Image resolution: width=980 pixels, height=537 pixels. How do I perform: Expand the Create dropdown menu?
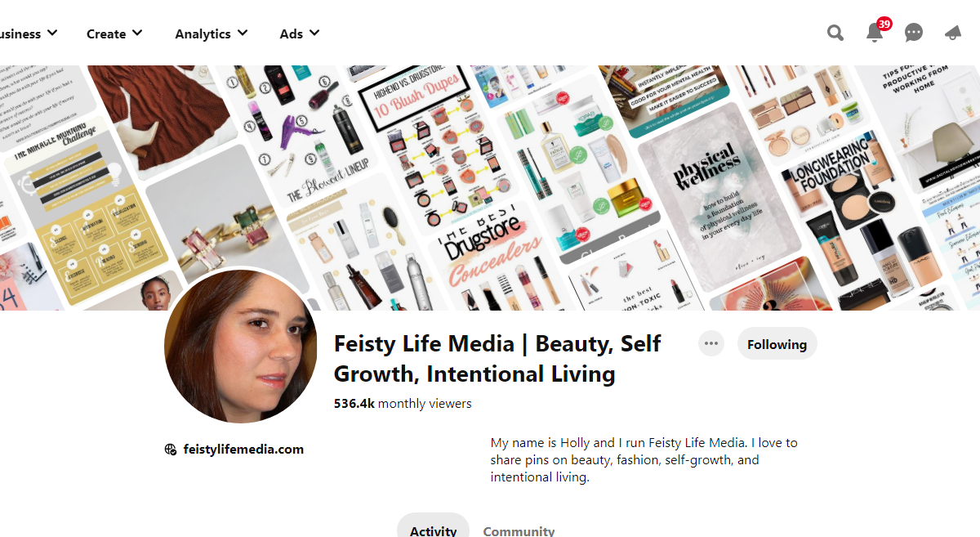pos(114,34)
